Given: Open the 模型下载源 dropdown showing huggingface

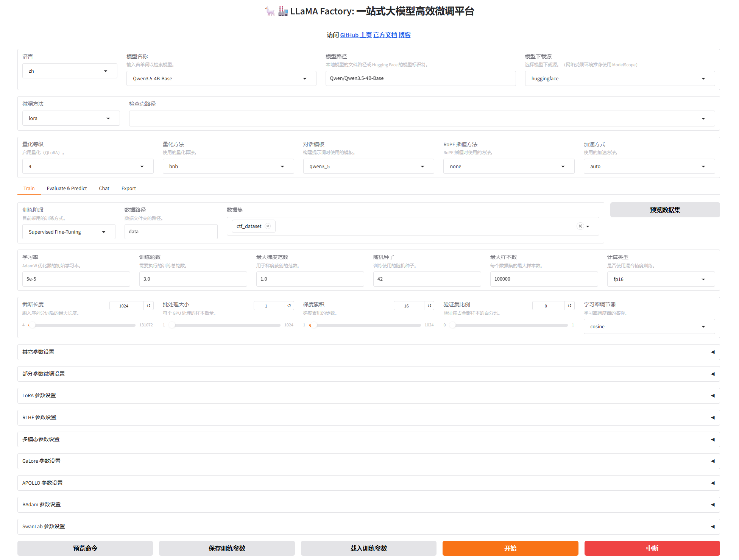Looking at the screenshot, I should pos(620,78).
